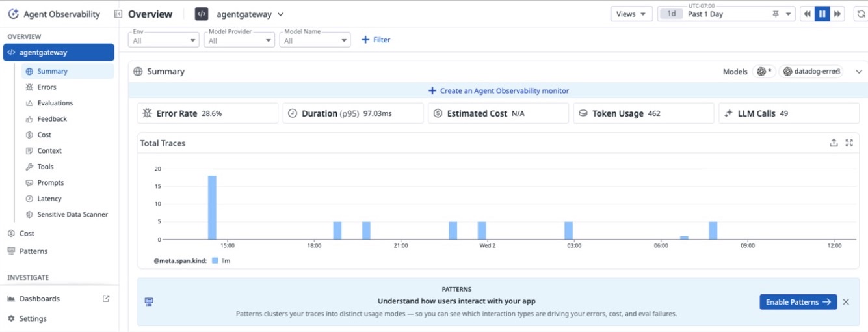The width and height of the screenshot is (868, 332).
Task: Collapse the sidebar panel icon
Action: (x=118, y=14)
